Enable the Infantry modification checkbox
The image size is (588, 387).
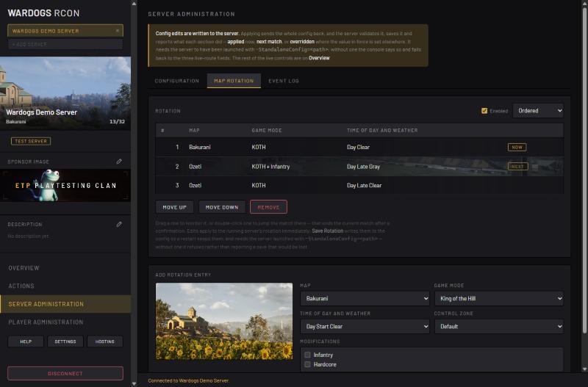(x=307, y=355)
